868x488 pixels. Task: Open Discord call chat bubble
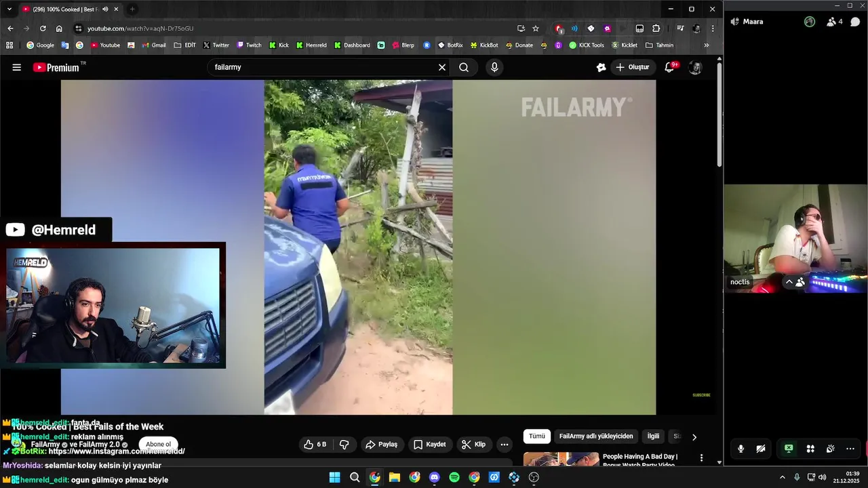855,22
